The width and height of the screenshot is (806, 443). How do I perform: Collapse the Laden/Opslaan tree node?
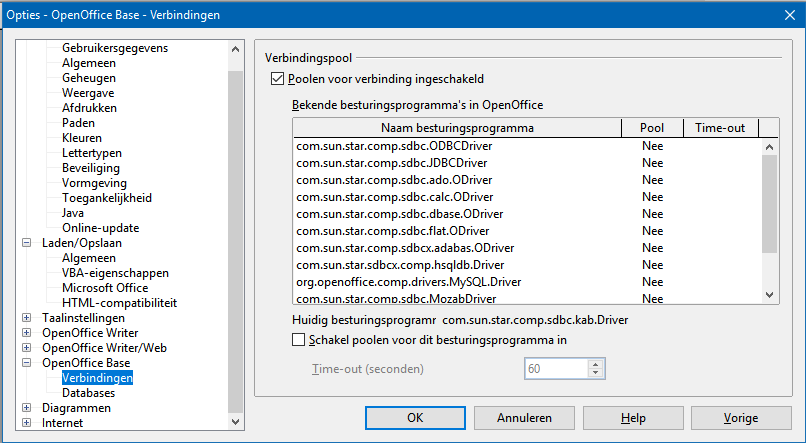pos(27,243)
